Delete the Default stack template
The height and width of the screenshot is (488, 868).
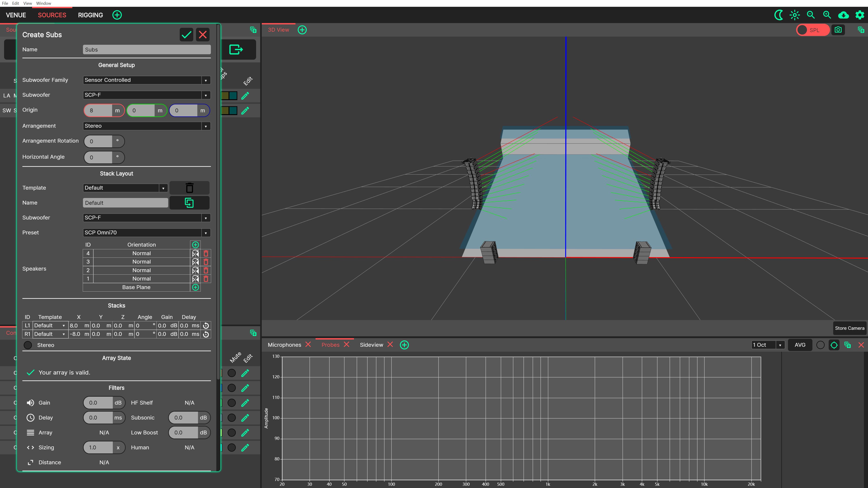(x=189, y=188)
